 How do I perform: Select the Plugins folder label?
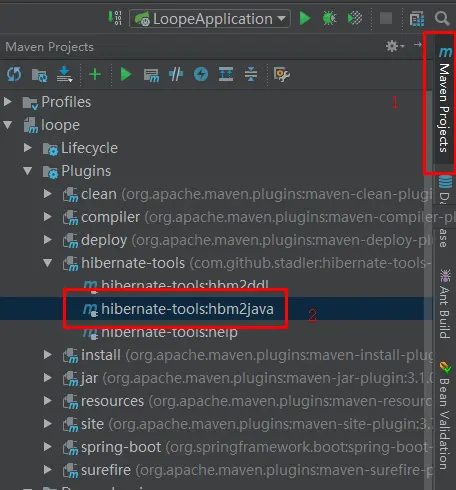(x=86, y=171)
